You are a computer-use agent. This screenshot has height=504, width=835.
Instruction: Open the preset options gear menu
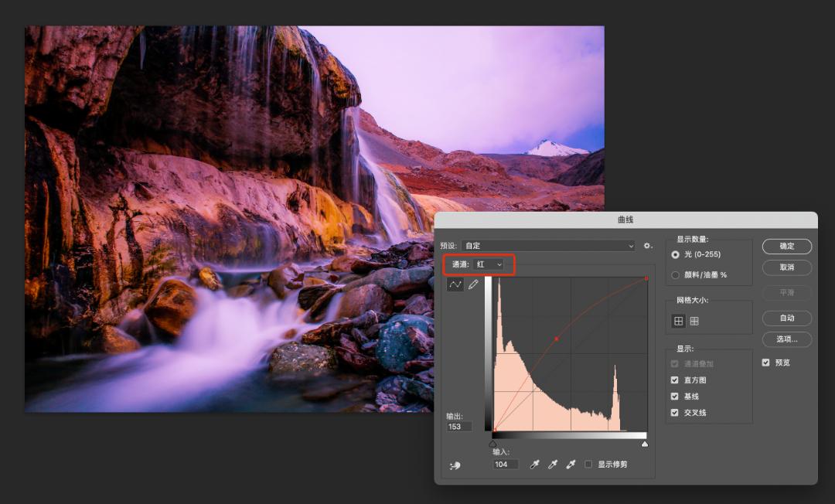[x=648, y=246]
